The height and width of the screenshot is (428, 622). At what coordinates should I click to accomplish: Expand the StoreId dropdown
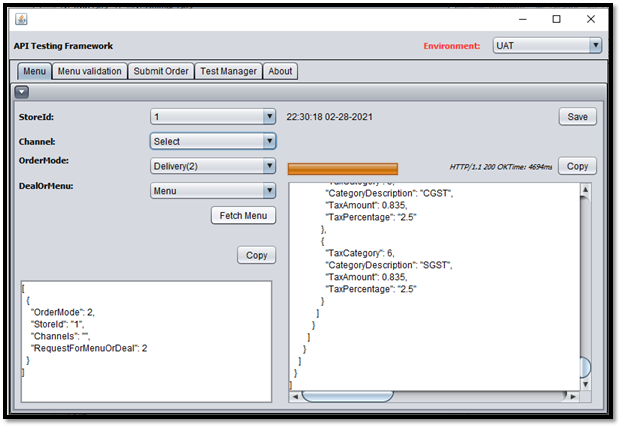tap(213, 117)
